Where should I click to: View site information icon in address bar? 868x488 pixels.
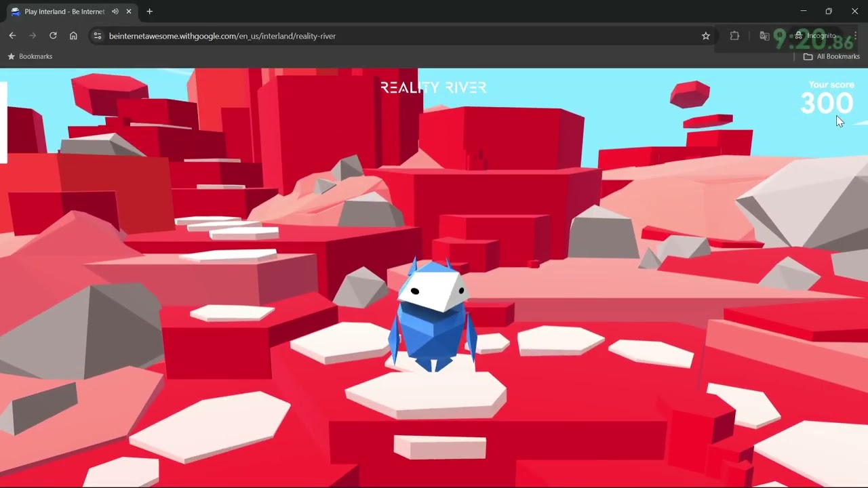98,36
